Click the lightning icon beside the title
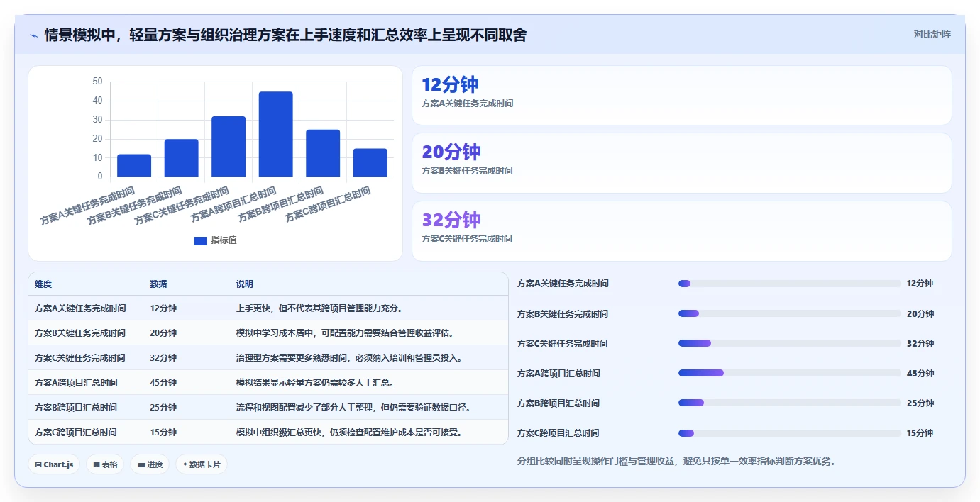 [x=33, y=35]
